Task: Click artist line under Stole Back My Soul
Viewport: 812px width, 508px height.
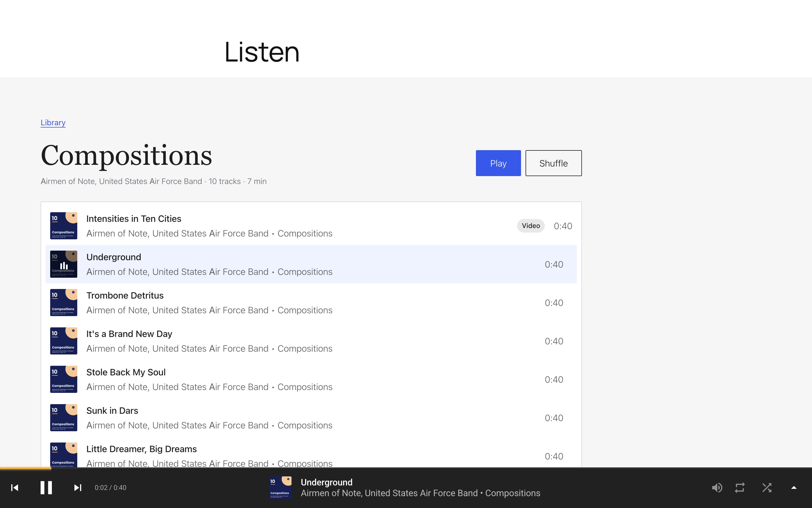Action: click(209, 387)
